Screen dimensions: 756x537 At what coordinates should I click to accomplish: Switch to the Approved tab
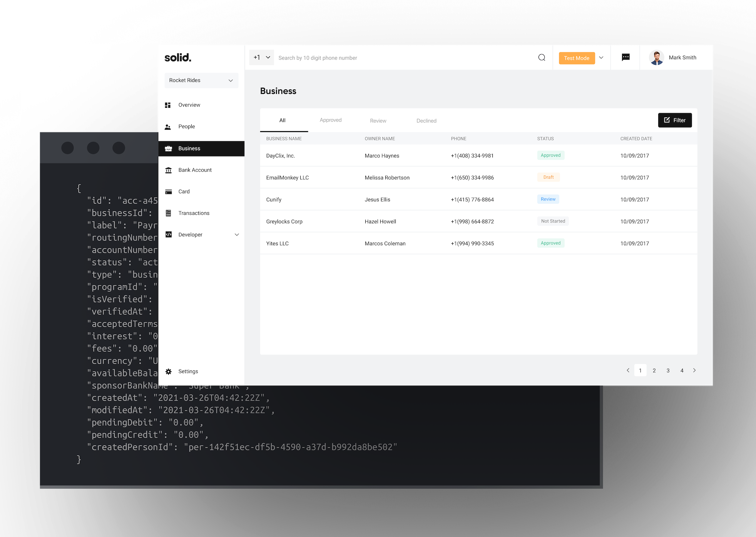(x=330, y=120)
